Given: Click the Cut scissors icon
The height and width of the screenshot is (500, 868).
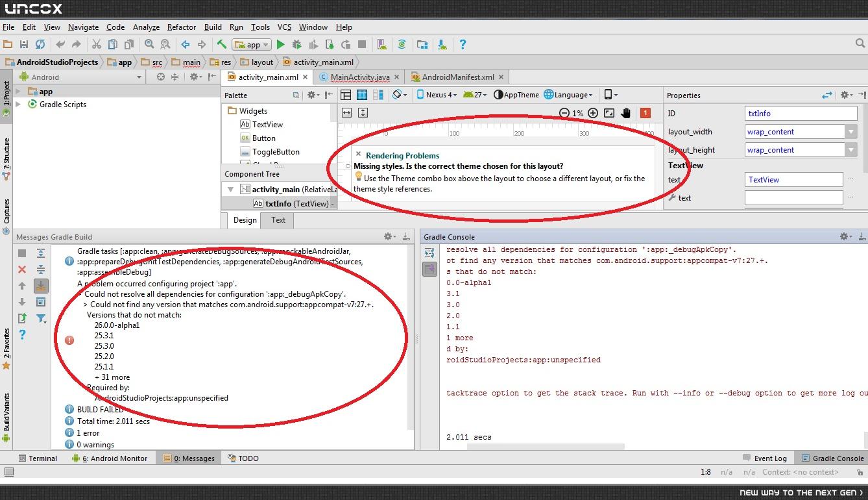Looking at the screenshot, I should [x=96, y=45].
